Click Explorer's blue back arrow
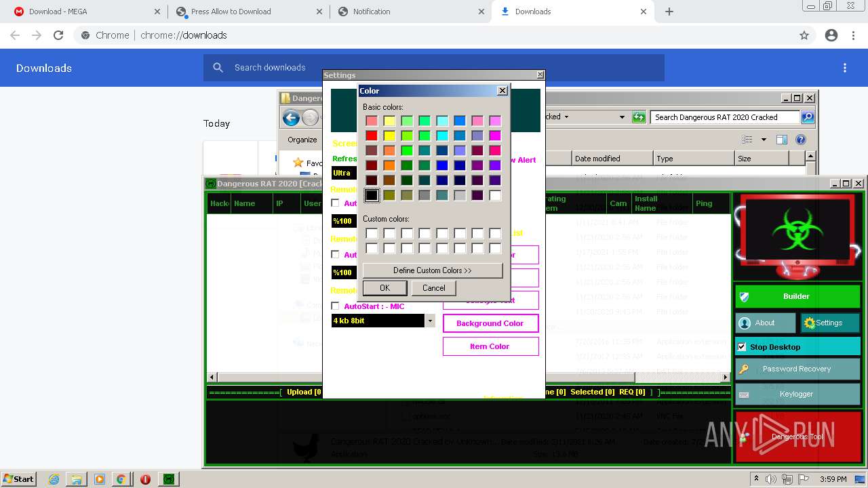The height and width of the screenshot is (488, 868). tap(291, 118)
